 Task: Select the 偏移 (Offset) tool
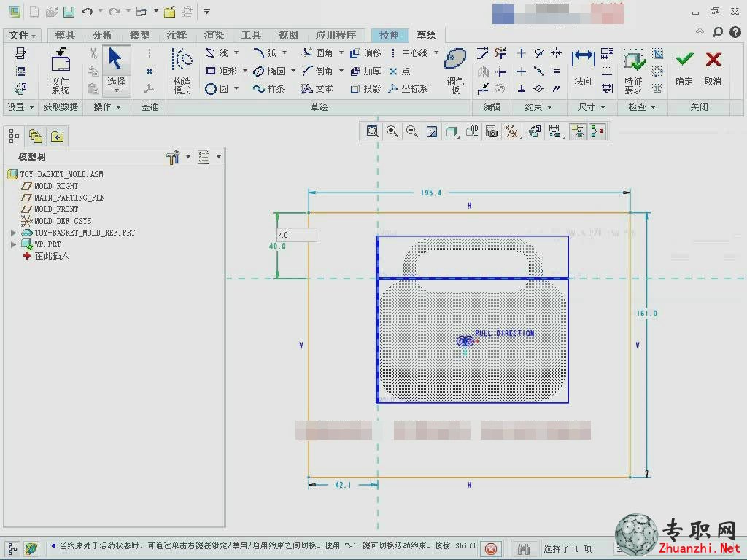point(365,52)
